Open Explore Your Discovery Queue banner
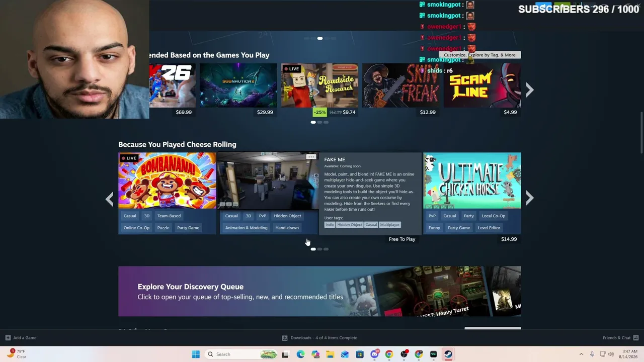 (x=319, y=291)
